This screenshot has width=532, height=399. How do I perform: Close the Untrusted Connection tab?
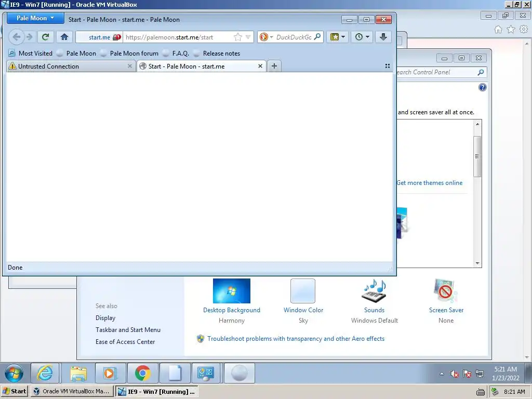coord(129,66)
